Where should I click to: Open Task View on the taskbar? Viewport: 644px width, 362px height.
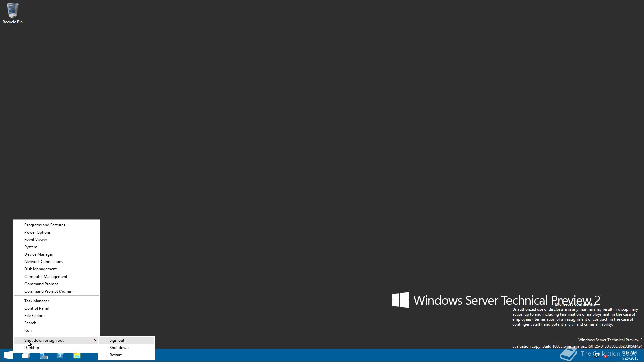[x=26, y=356]
